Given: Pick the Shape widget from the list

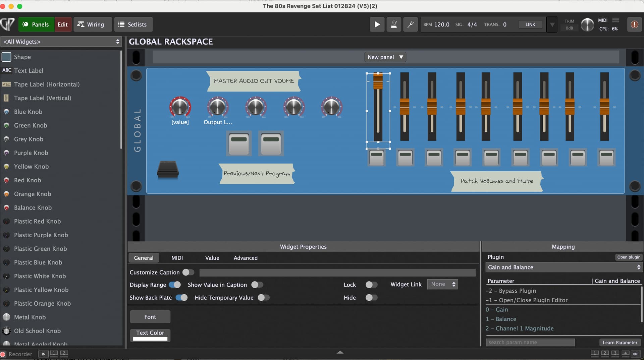Looking at the screenshot, I should pyautogui.click(x=22, y=57).
